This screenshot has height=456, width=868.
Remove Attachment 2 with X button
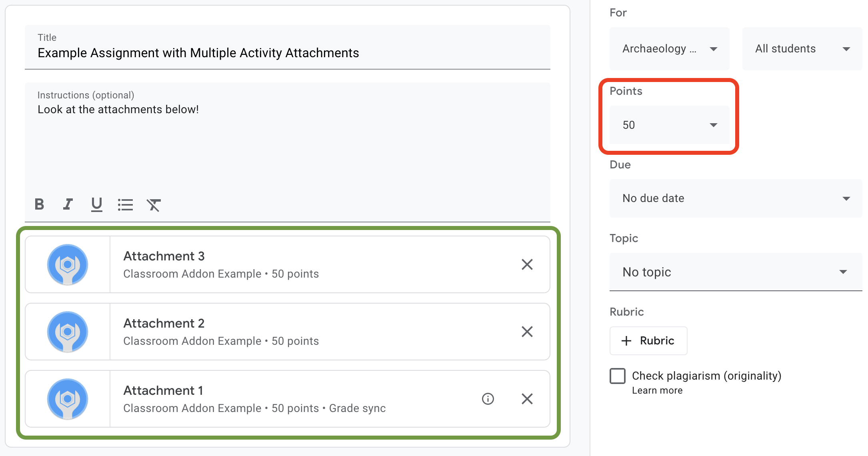[527, 331]
